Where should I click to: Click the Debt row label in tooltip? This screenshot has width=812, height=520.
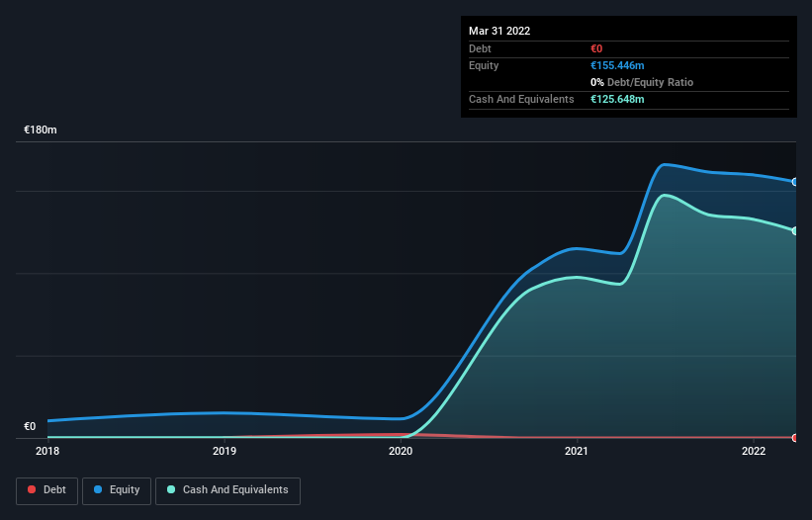point(480,48)
